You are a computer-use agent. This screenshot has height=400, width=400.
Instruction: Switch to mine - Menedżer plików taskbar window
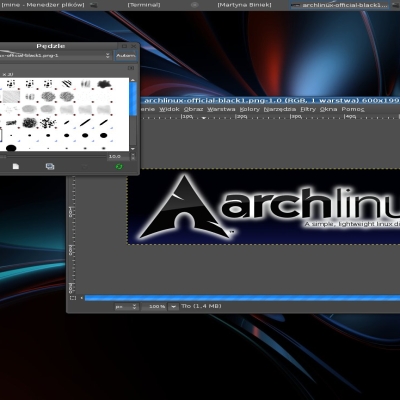43,5
